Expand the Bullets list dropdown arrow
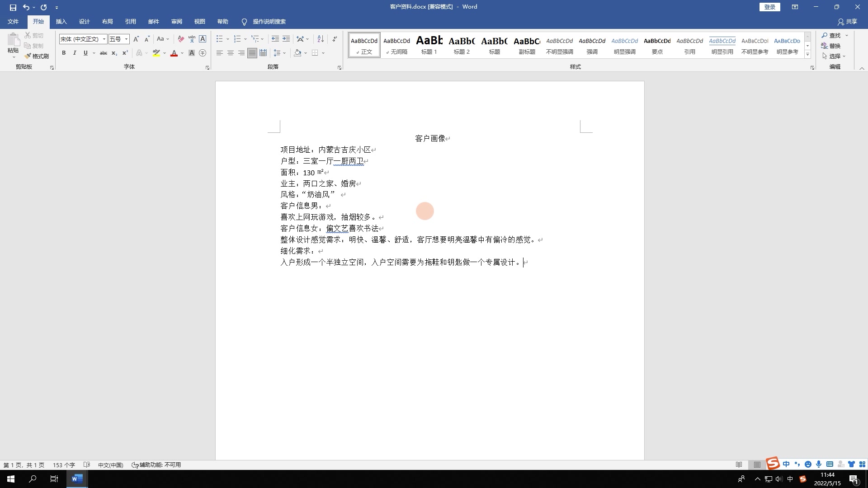Viewport: 868px width, 488px height. 228,39
